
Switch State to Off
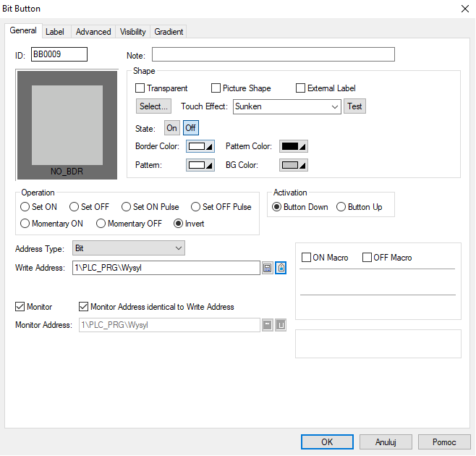coord(191,128)
